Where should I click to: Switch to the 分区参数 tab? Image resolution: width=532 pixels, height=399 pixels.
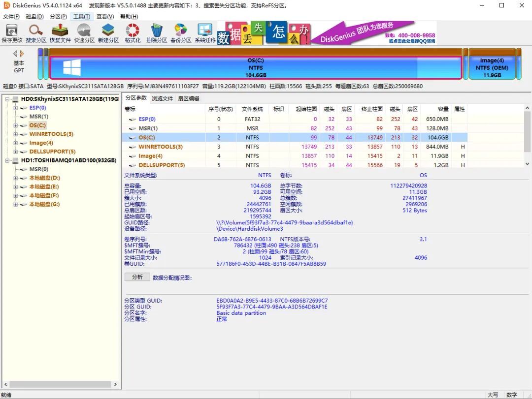pos(136,98)
